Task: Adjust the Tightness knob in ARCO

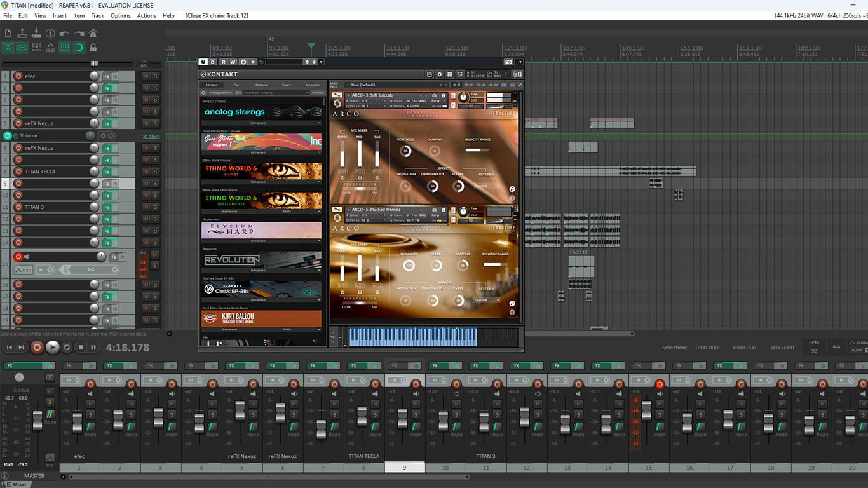Action: (x=405, y=151)
